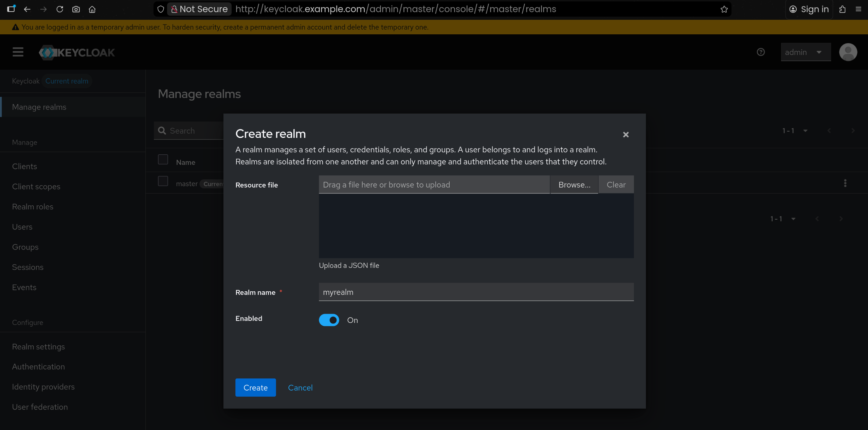Close the Create realm dialog with X
This screenshot has width=868, height=430.
626,135
